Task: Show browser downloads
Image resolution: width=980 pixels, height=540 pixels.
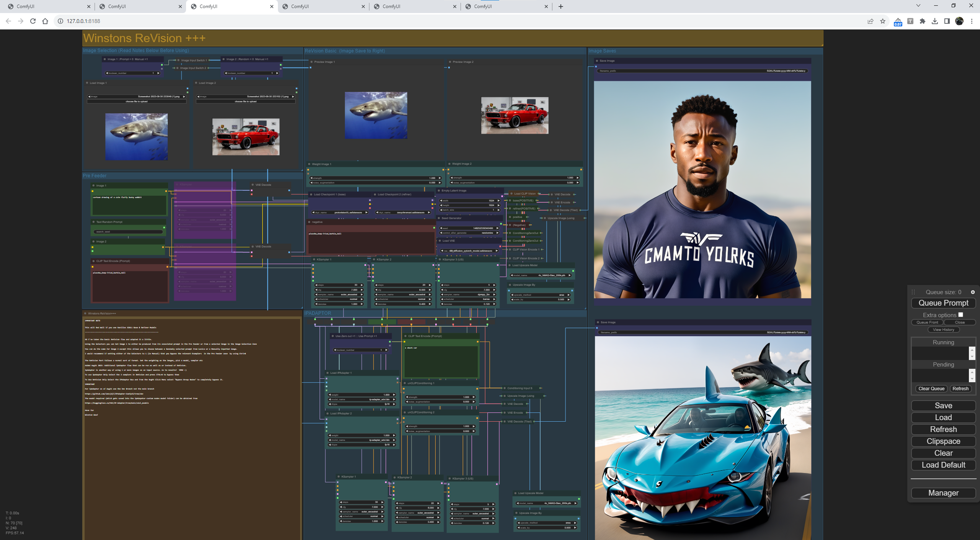Action: pyautogui.click(x=935, y=21)
